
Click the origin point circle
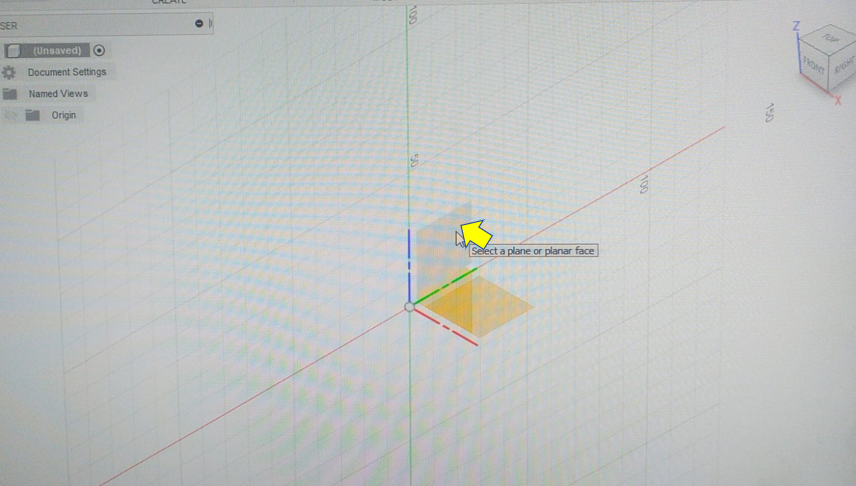click(409, 307)
